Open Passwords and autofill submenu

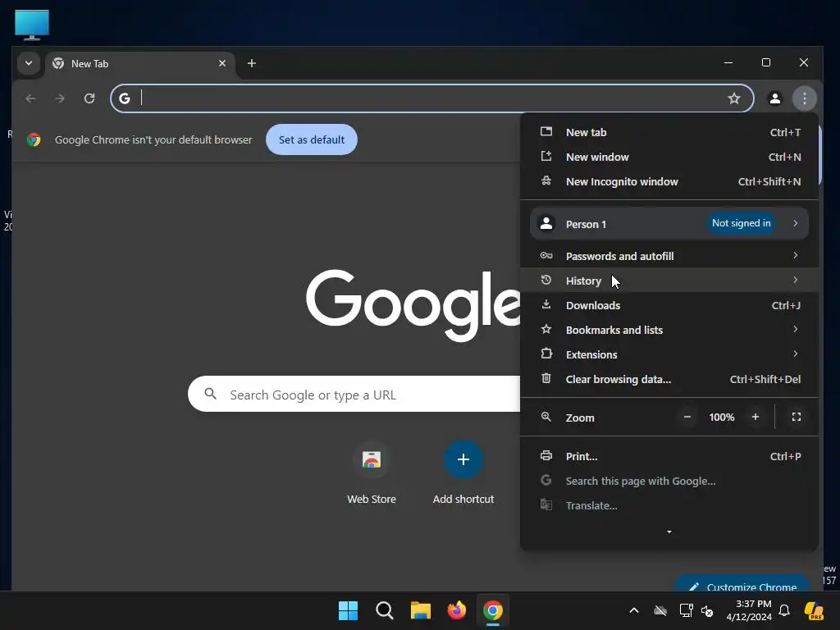(x=669, y=256)
